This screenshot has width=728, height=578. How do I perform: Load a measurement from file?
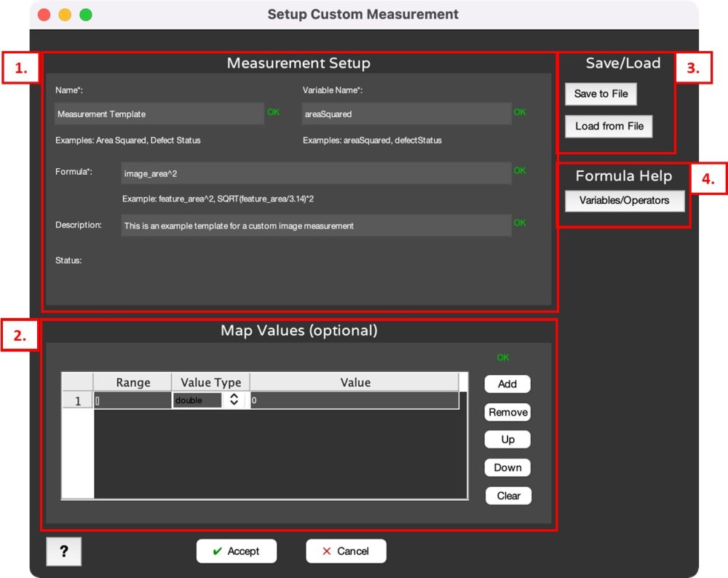tap(609, 126)
